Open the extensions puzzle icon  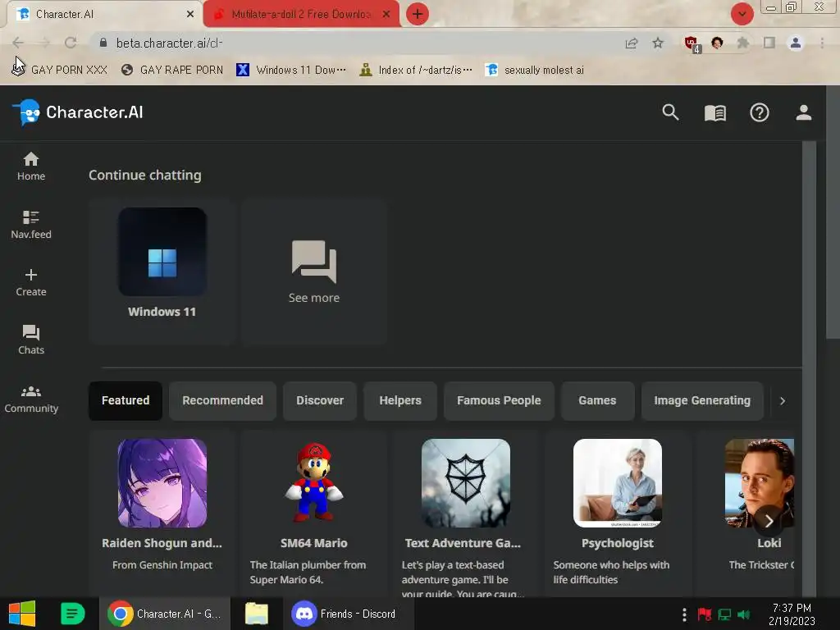point(742,43)
